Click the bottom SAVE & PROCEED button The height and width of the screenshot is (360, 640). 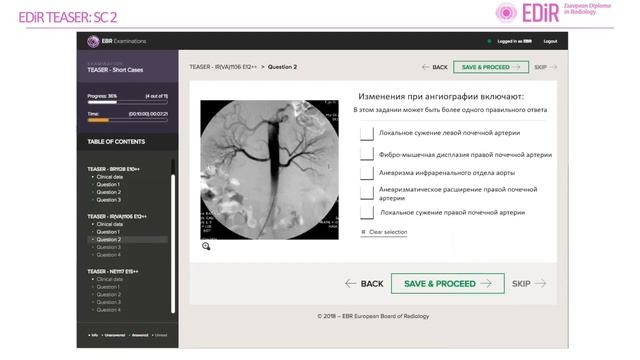[x=447, y=284]
